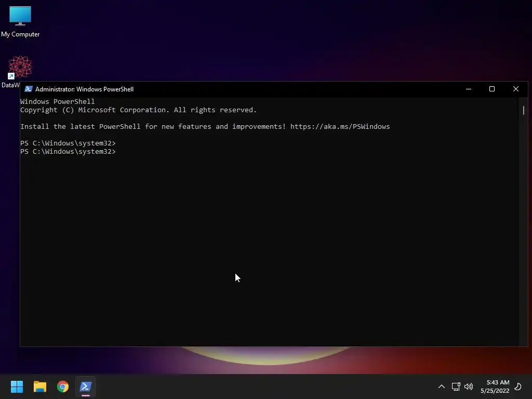This screenshot has height=399, width=532.
Task: Click the https://aka.ms/PSWindows URL text
Action: (x=340, y=127)
